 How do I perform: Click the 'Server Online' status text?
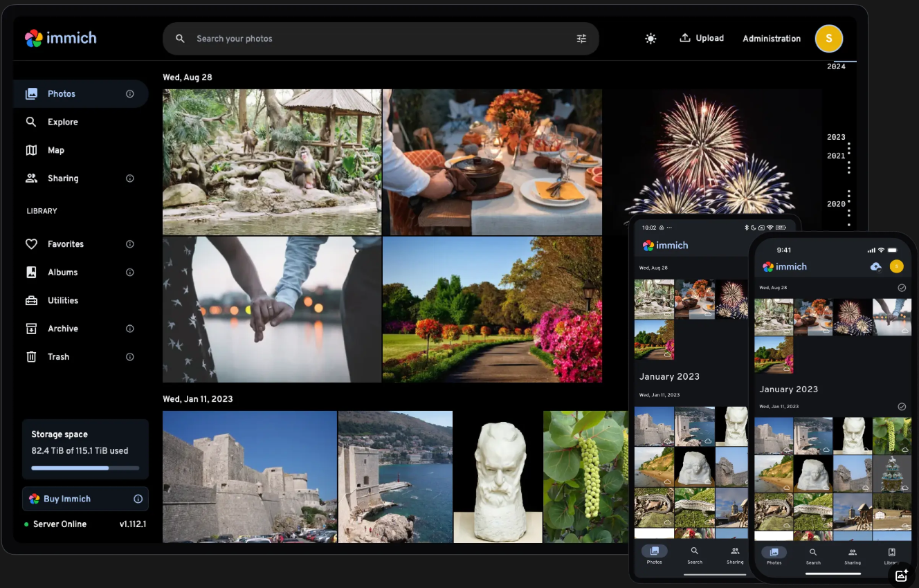pyautogui.click(x=60, y=524)
